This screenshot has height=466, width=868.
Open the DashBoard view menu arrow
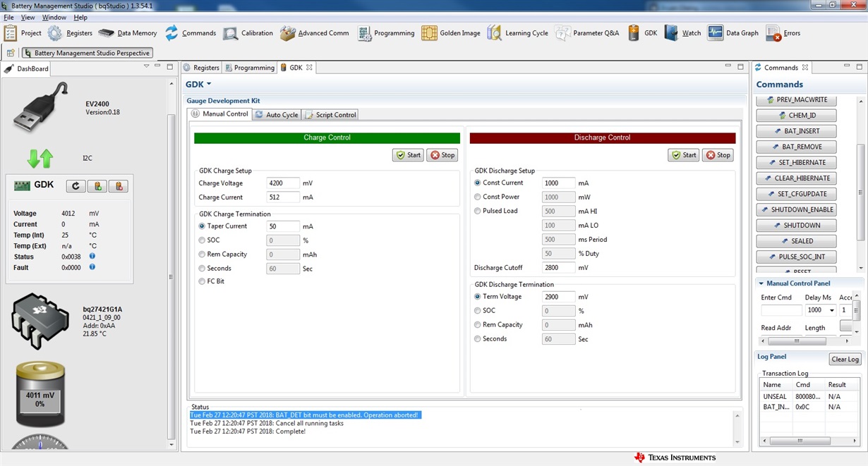tap(147, 66)
